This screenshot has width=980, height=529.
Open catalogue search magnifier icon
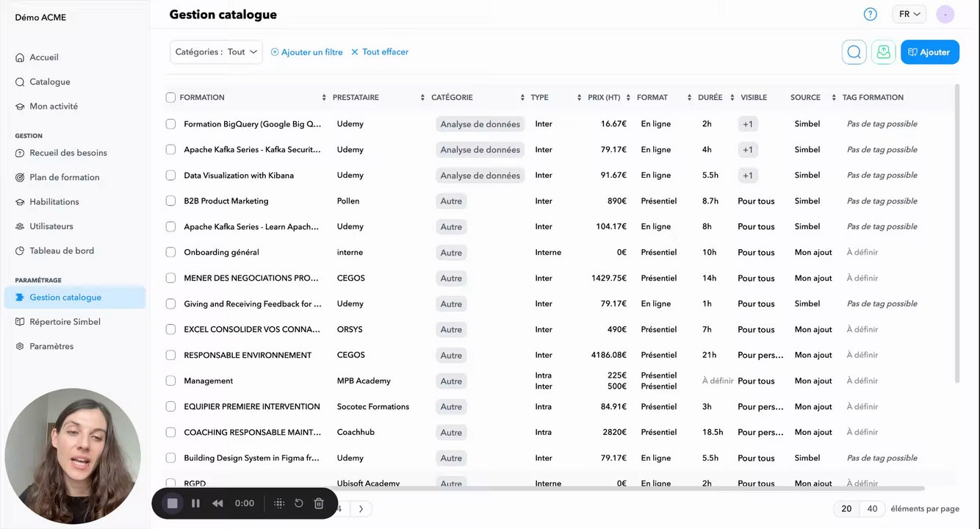click(854, 52)
